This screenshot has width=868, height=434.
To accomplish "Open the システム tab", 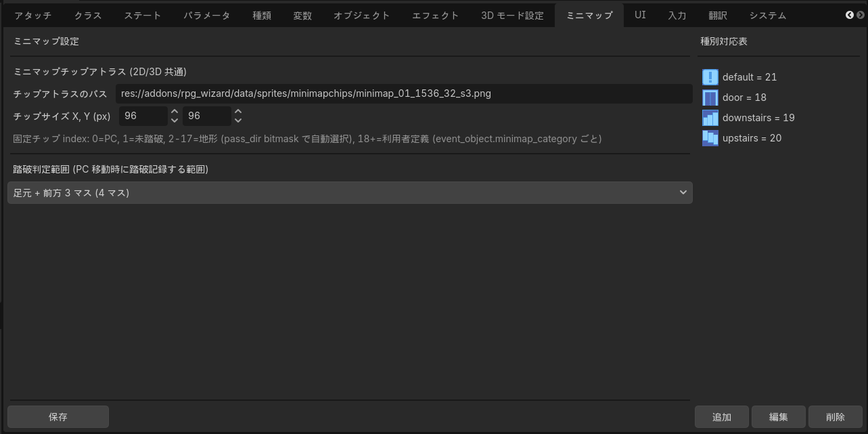I will (x=768, y=16).
